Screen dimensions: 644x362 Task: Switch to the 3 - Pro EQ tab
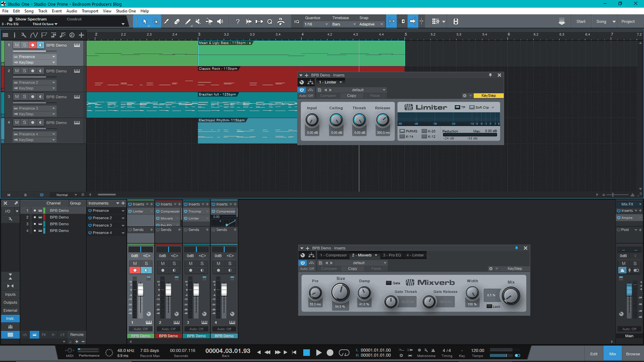[392, 255]
